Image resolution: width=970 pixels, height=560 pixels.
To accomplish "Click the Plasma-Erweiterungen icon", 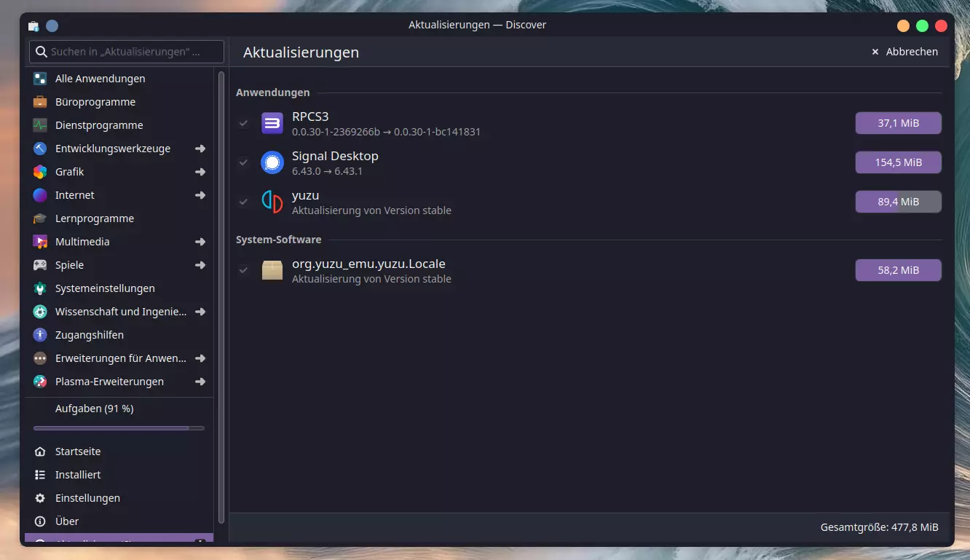I will point(40,382).
